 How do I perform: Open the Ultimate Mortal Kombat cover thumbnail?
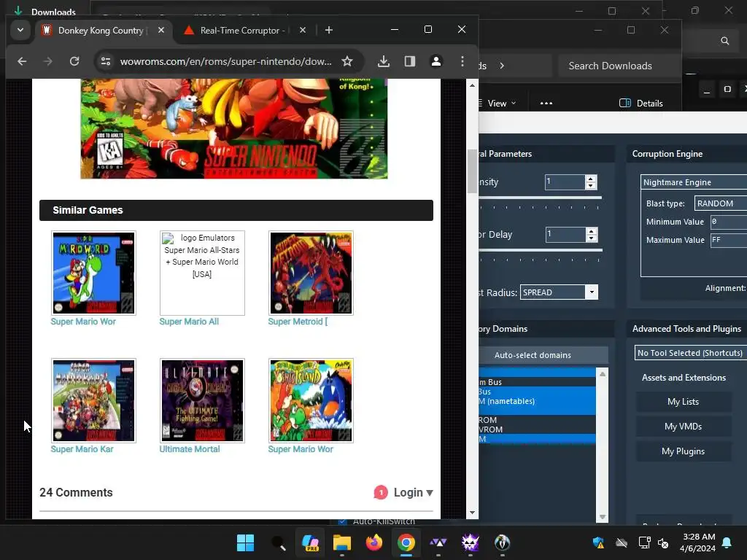click(x=202, y=400)
